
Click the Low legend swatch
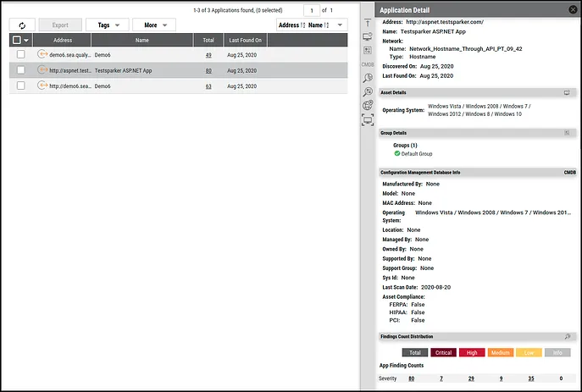529,352
